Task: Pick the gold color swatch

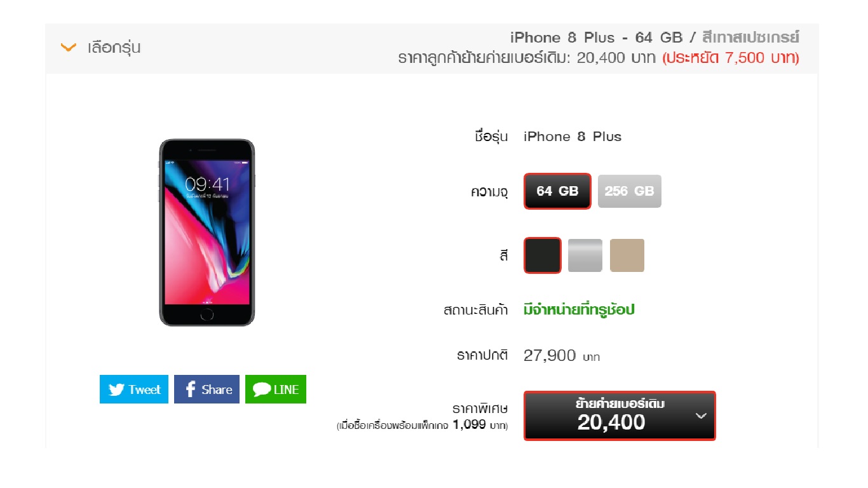Action: click(x=627, y=255)
